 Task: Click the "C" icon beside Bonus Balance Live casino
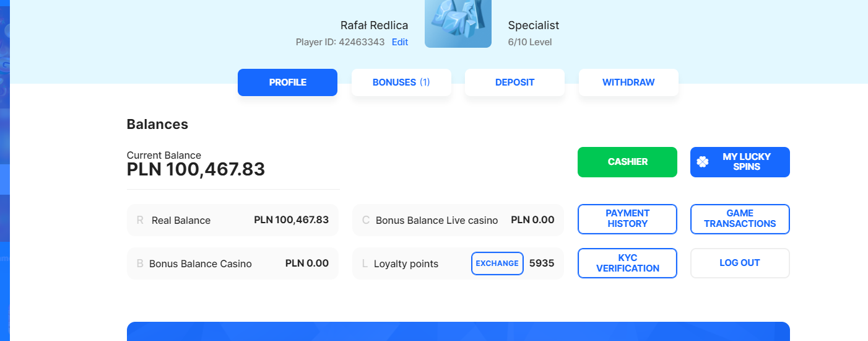pos(365,220)
